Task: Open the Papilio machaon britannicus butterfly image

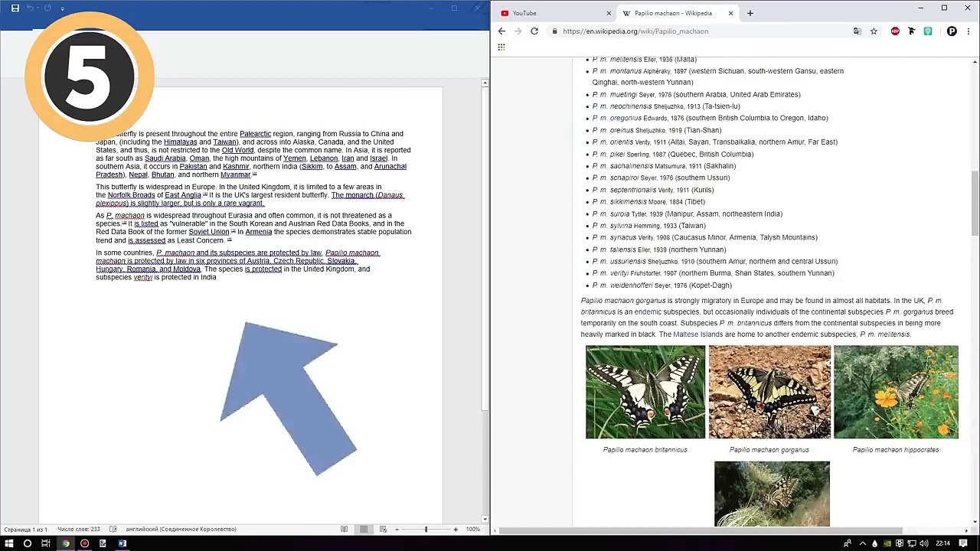Action: (645, 392)
